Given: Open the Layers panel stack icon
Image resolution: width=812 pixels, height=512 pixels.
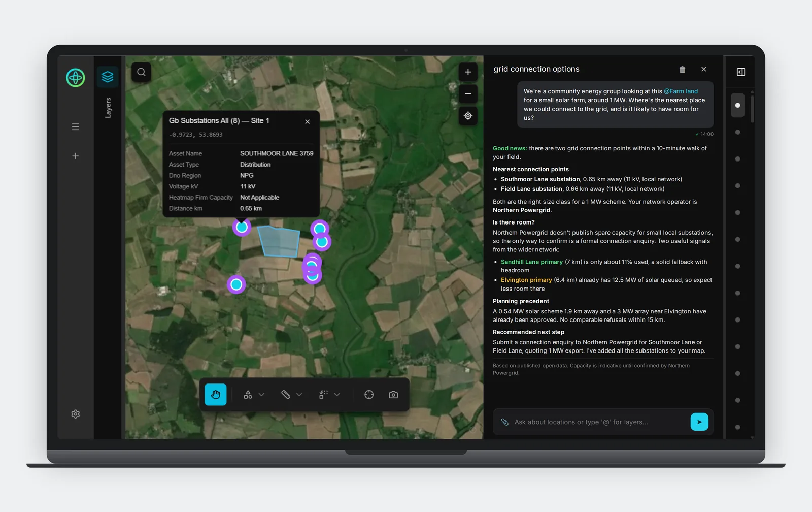Looking at the screenshot, I should [108, 77].
